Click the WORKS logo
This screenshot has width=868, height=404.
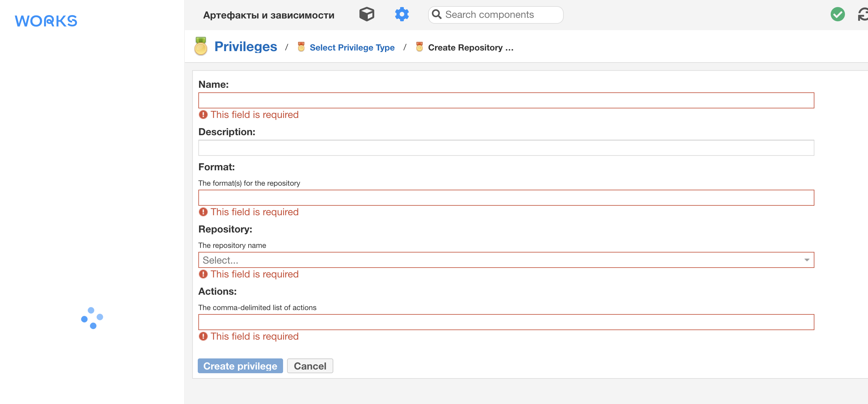(x=46, y=21)
